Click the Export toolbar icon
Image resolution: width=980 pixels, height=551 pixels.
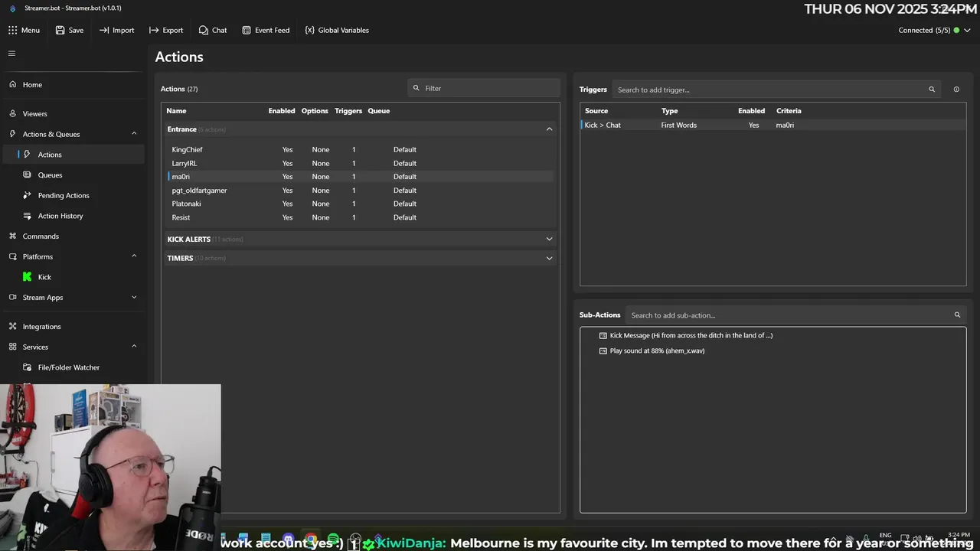154,30
